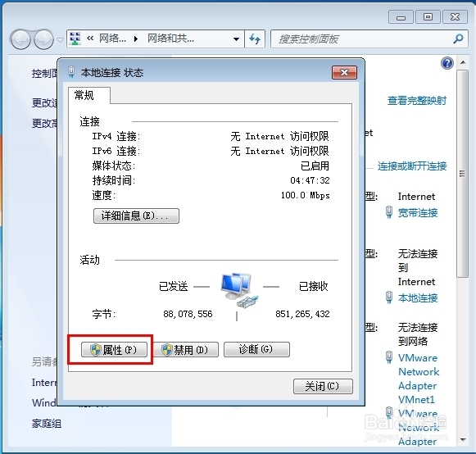Click the 网络和共... breadcrumb segment
The height and width of the screenshot is (454, 476).
point(170,39)
